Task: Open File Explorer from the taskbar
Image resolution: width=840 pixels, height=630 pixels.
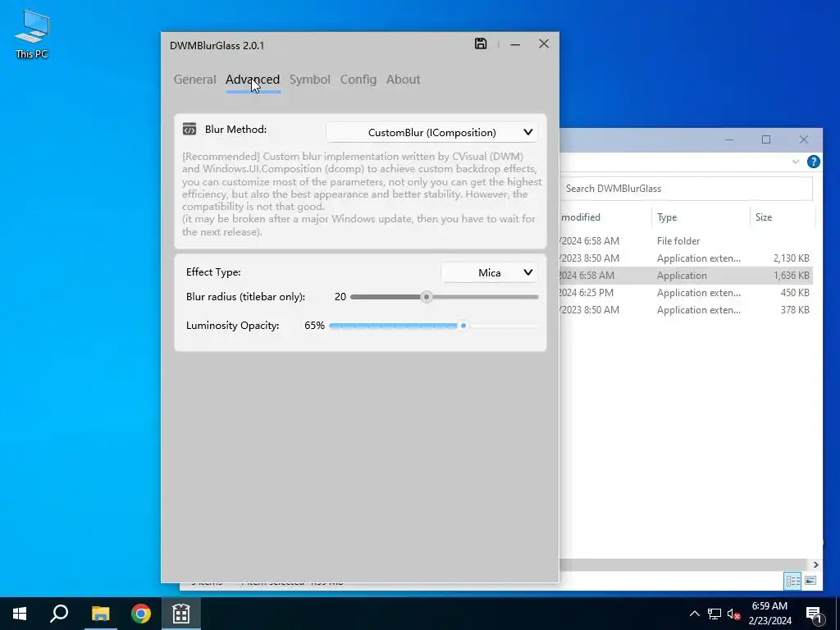Action: point(100,614)
